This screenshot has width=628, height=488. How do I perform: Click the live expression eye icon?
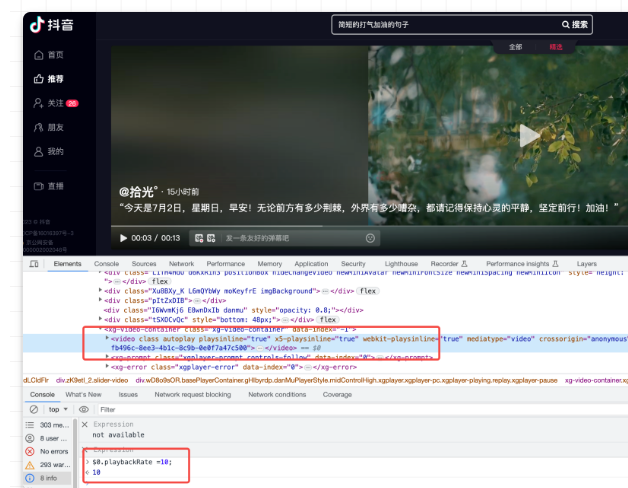pos(84,409)
